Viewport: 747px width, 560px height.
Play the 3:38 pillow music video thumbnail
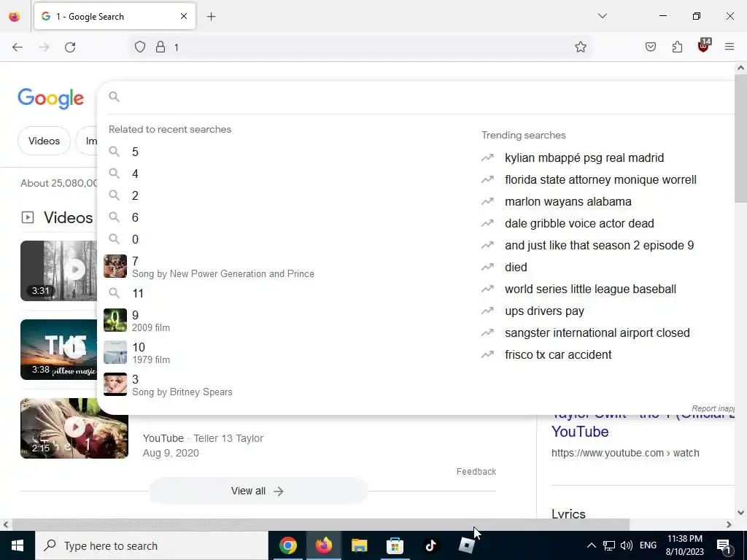coord(58,349)
